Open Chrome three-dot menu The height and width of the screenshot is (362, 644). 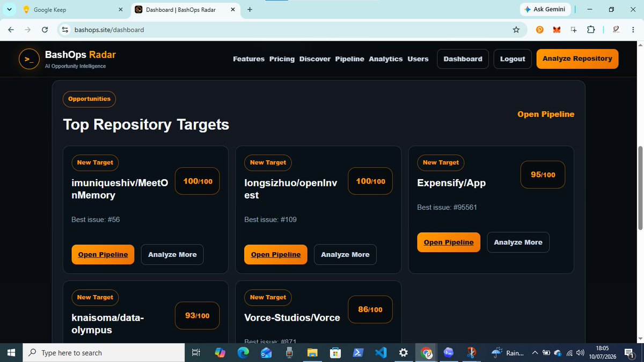point(633,29)
